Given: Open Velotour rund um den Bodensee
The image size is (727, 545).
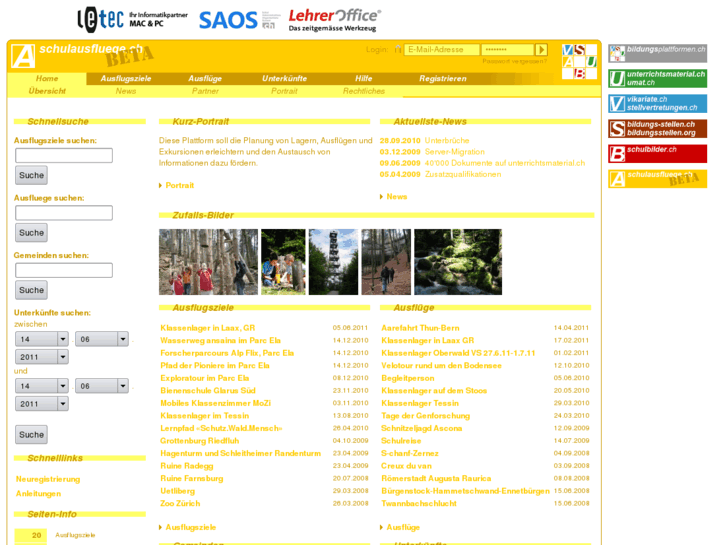Looking at the screenshot, I should point(441,365).
